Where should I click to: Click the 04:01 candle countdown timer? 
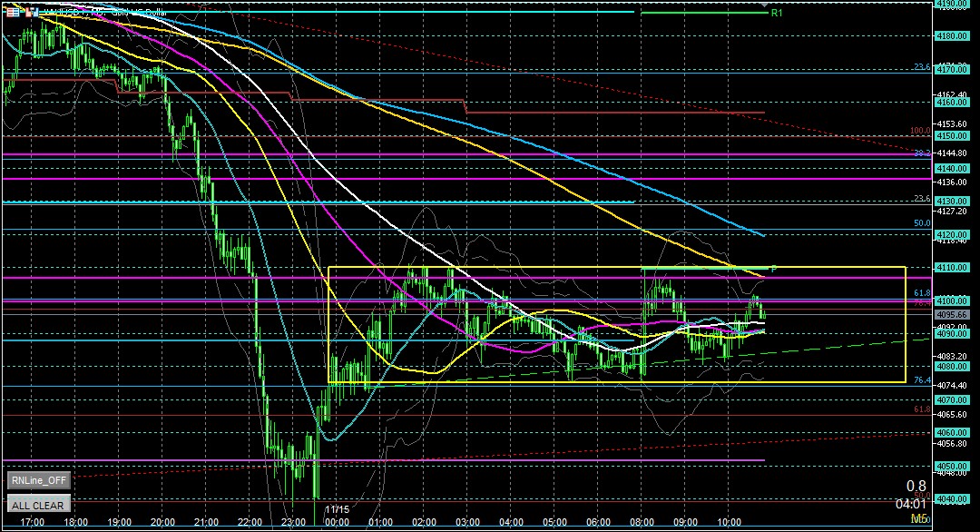(911, 502)
